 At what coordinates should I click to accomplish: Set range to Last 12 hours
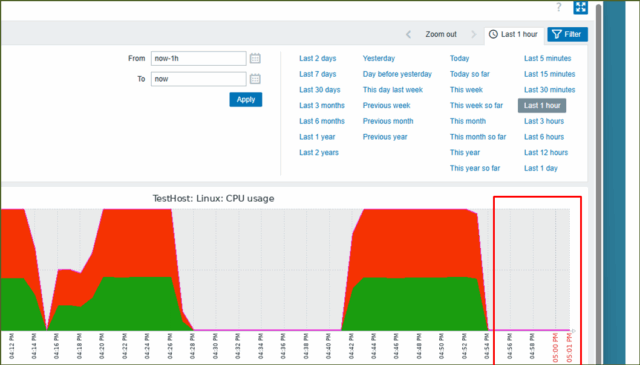tap(546, 153)
